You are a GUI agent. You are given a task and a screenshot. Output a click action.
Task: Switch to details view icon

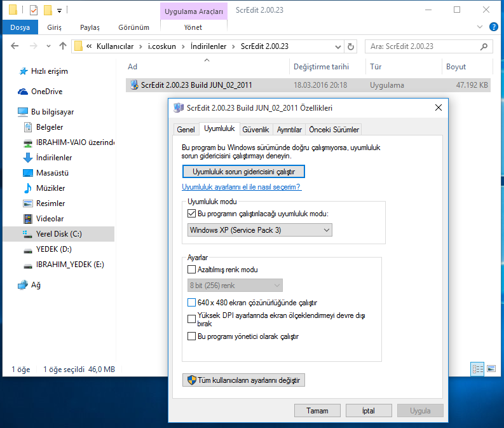[477, 369]
